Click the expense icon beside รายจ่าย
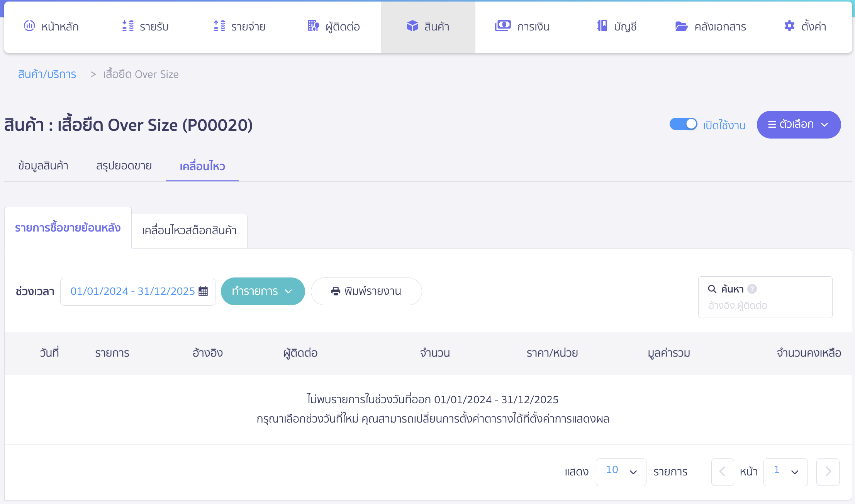 (219, 26)
